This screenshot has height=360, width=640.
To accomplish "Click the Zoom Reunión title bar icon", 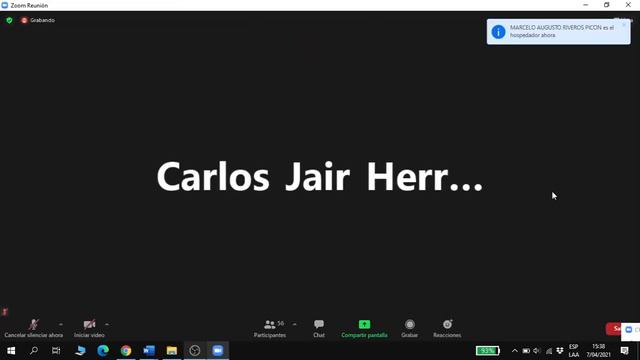I will point(5,5).
